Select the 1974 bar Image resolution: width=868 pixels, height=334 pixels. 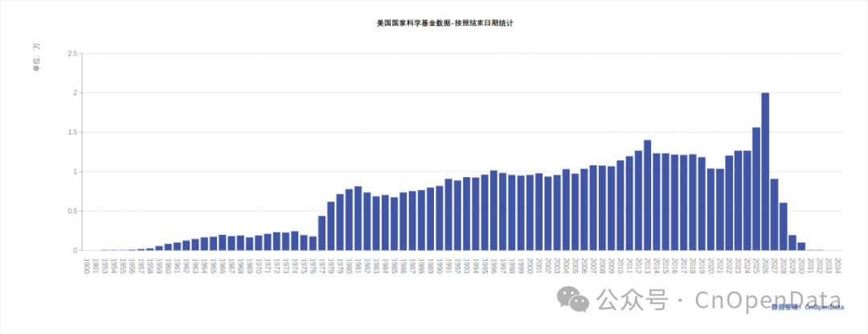(x=295, y=241)
